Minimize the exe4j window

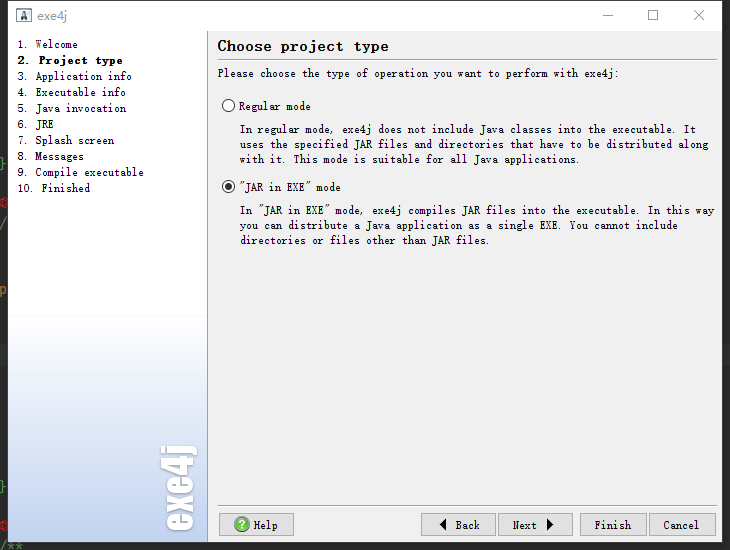(607, 15)
